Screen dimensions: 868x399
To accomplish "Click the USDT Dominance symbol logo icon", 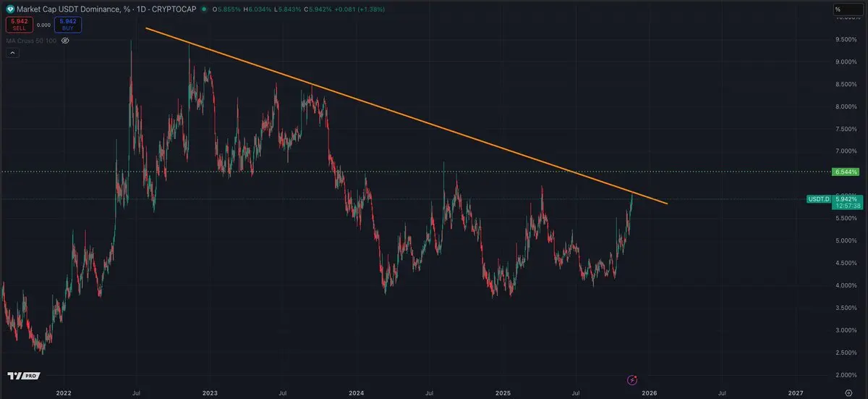I will pyautogui.click(x=9, y=9).
